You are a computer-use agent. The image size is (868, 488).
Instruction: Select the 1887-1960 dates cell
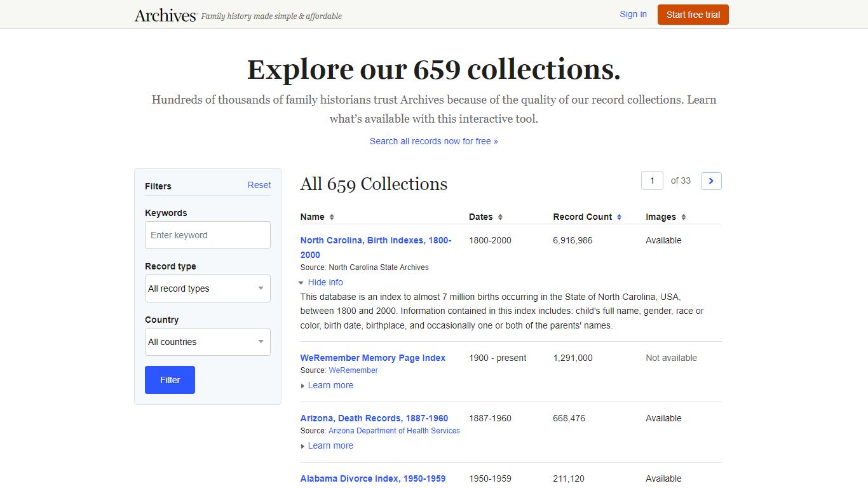click(x=490, y=418)
